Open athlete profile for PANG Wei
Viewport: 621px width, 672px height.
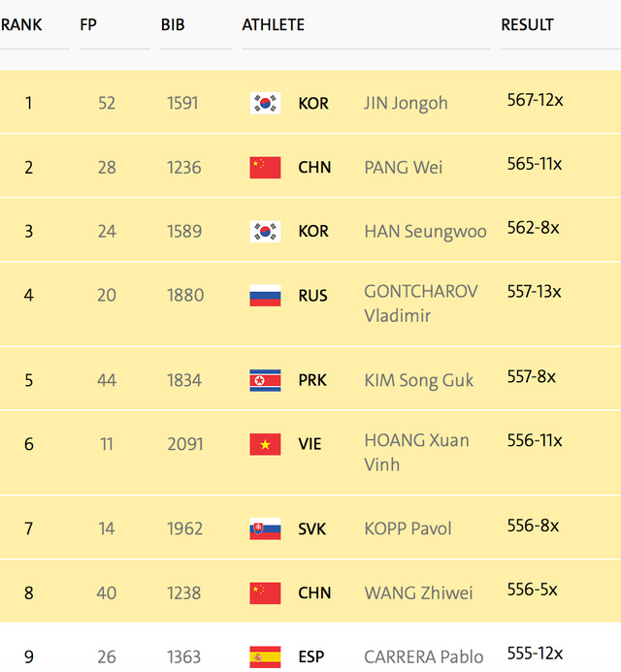pyautogui.click(x=403, y=168)
